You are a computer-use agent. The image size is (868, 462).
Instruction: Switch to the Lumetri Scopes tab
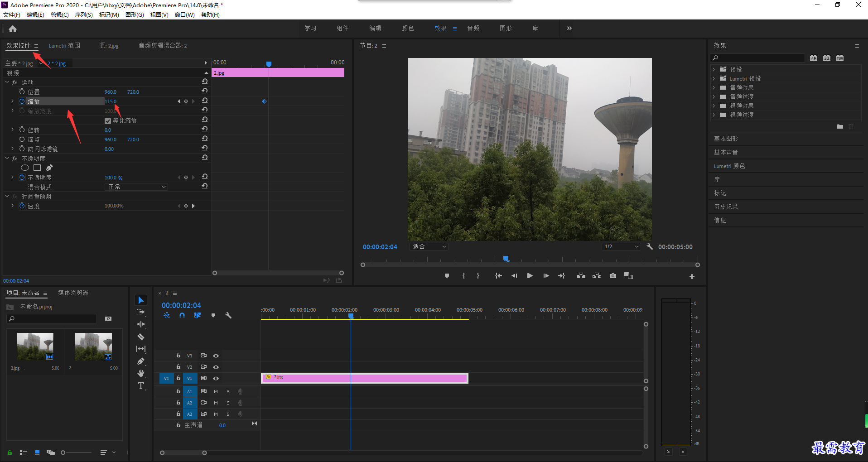64,45
